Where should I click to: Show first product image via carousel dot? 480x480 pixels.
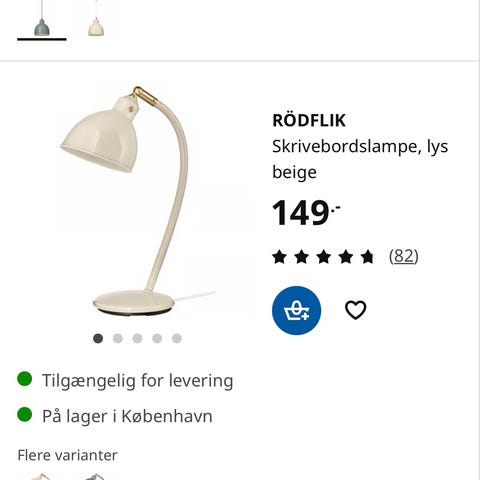tap(98, 338)
